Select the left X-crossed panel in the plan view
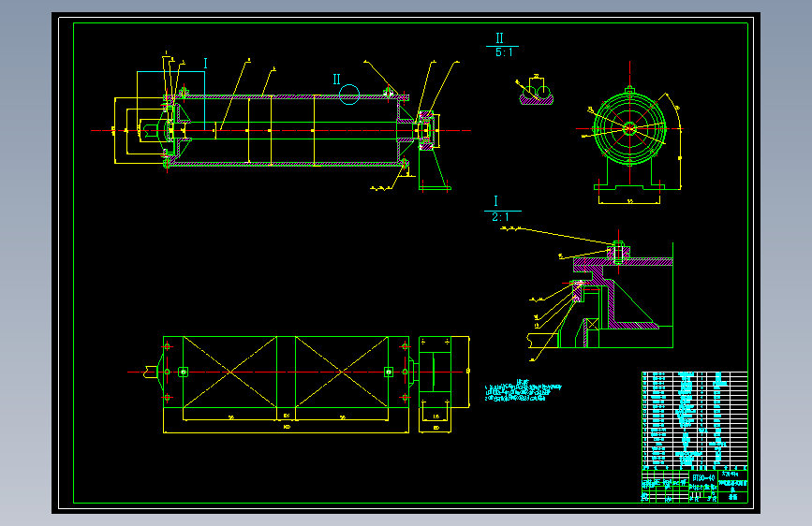 click(x=230, y=372)
